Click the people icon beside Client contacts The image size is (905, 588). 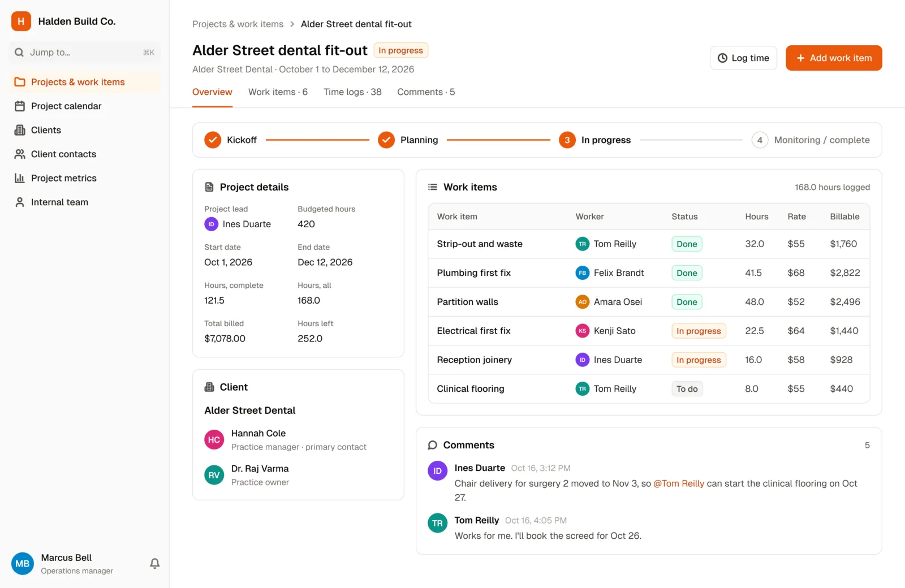pos(20,154)
